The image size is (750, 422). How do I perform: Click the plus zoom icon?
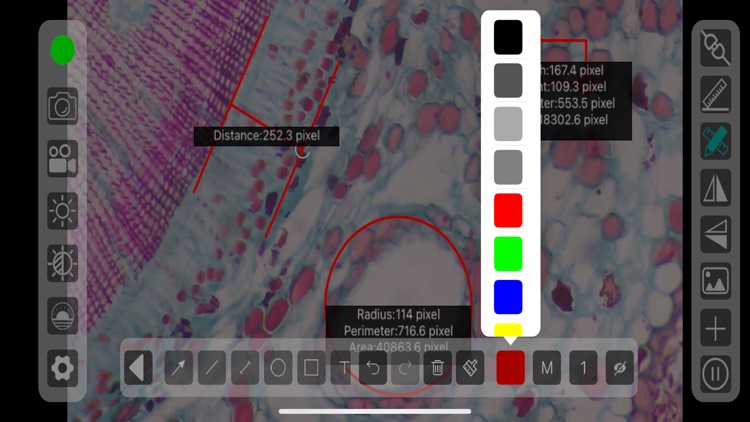coord(716,328)
